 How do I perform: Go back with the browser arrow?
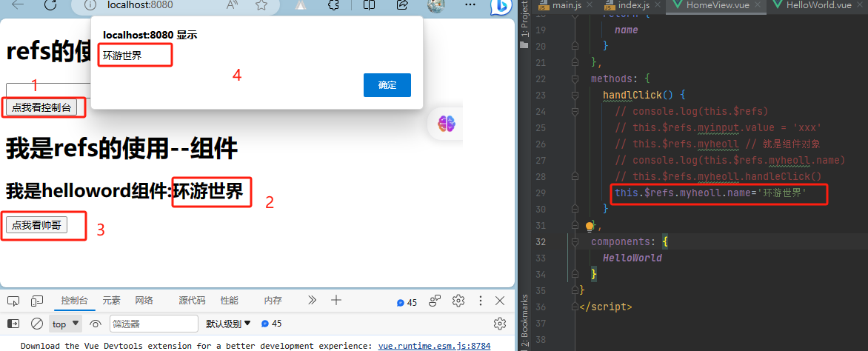(18, 5)
